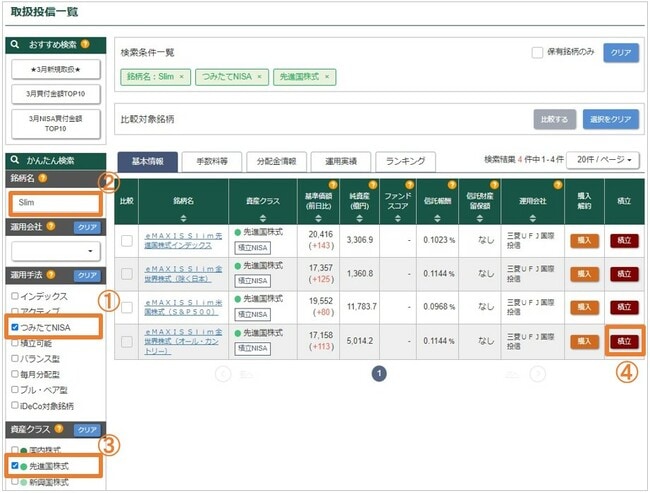Click the 銘柄名 search input field

pos(56,203)
